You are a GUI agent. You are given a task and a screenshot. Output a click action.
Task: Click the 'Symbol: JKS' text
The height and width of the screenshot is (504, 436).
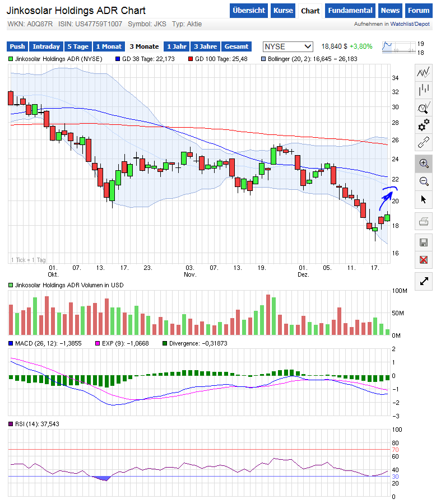pos(147,24)
